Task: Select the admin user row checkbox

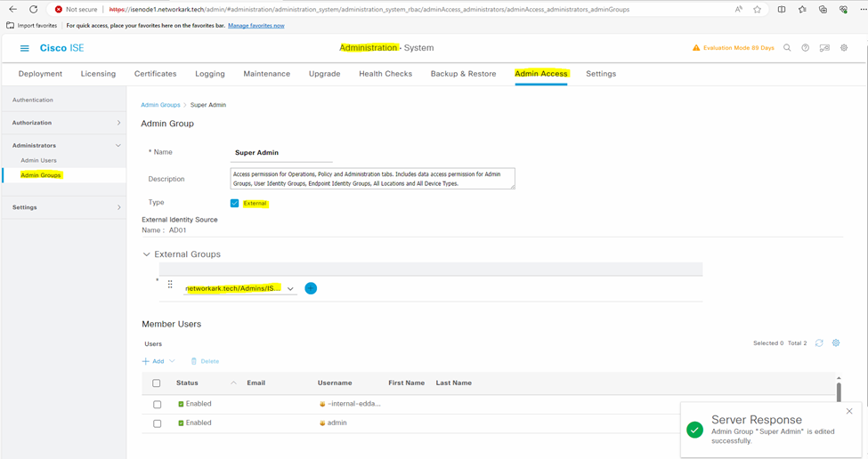Action: (158, 423)
